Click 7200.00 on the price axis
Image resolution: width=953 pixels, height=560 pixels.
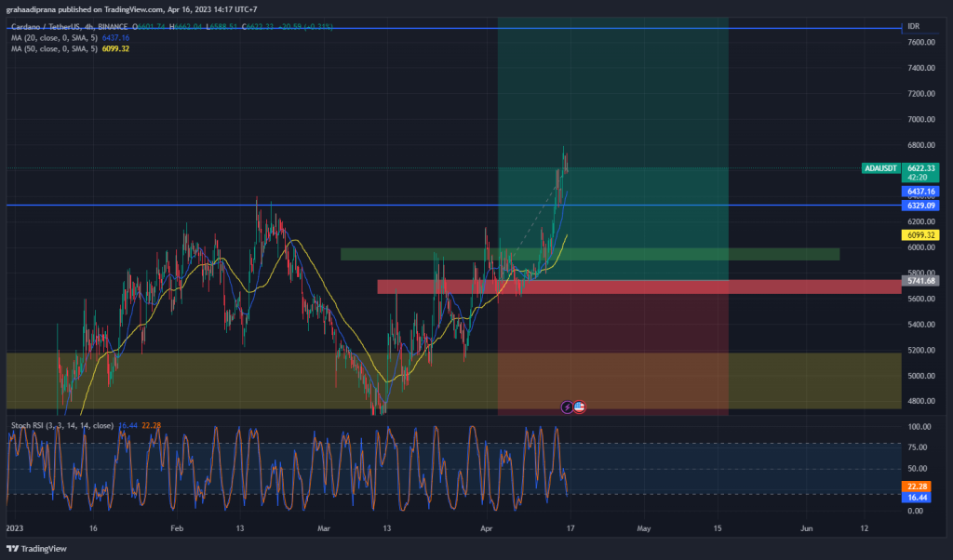[921, 94]
